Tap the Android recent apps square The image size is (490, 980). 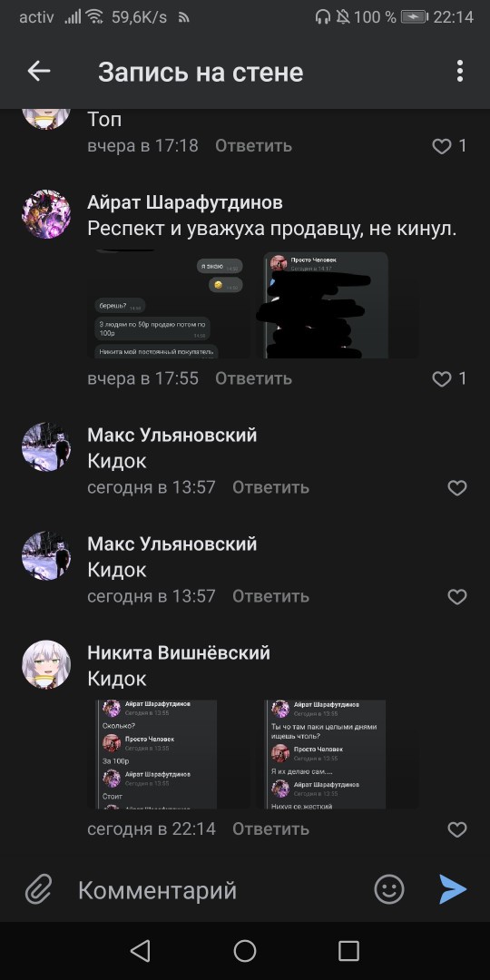(x=348, y=951)
